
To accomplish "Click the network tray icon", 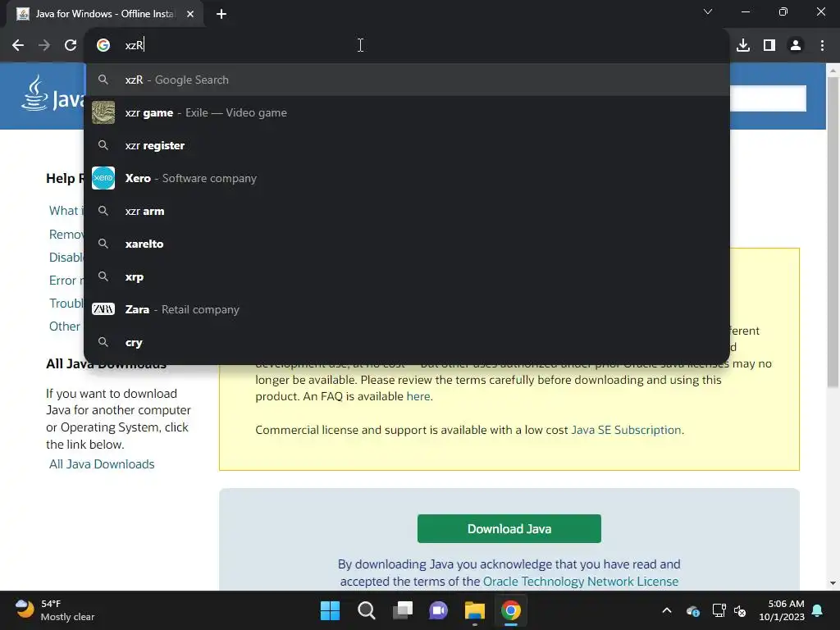I will pos(719,610).
